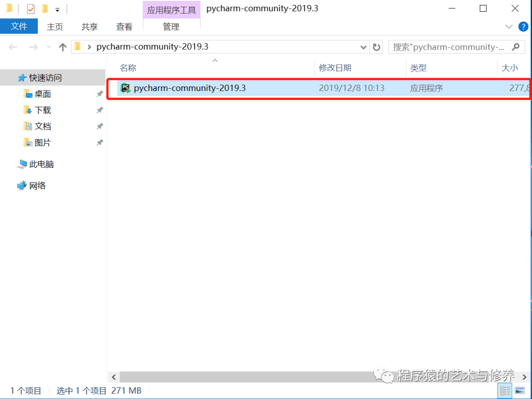This screenshot has height=399, width=532.
Task: Open the quick access toolbar customize dropdown
Action: pos(57,10)
